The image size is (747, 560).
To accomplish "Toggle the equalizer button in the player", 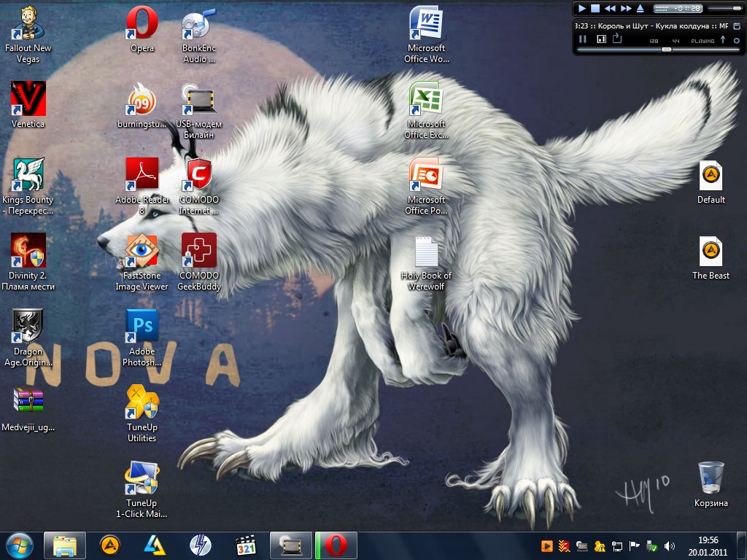I will pyautogui.click(x=602, y=39).
